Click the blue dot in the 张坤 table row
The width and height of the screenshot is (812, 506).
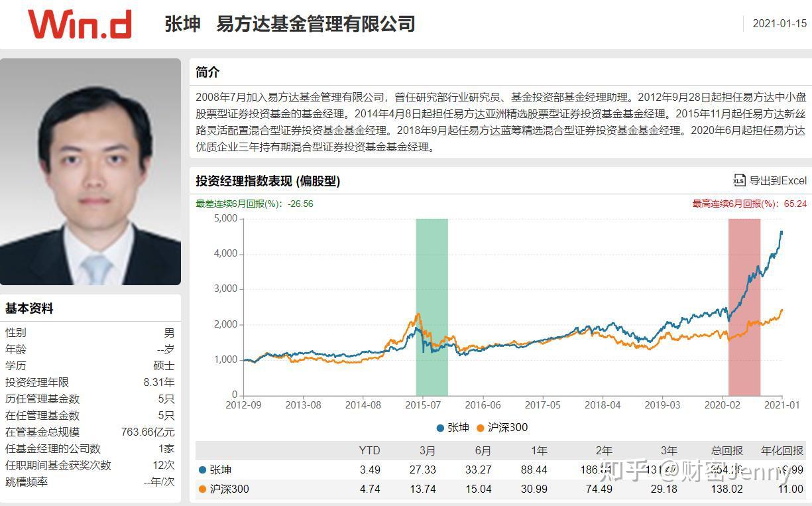click(x=202, y=470)
